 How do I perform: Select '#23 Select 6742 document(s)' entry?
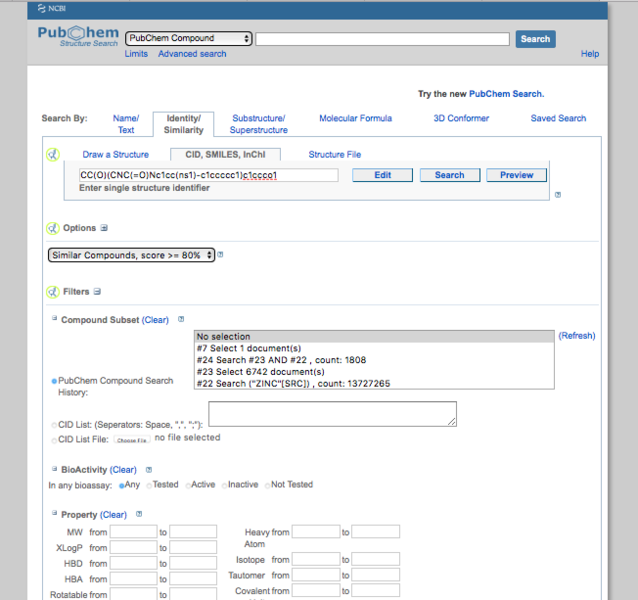(374, 372)
